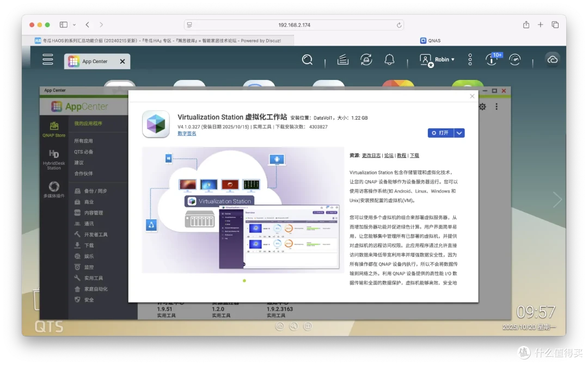
Task: Open the 下载 download resource link
Action: tap(414, 156)
